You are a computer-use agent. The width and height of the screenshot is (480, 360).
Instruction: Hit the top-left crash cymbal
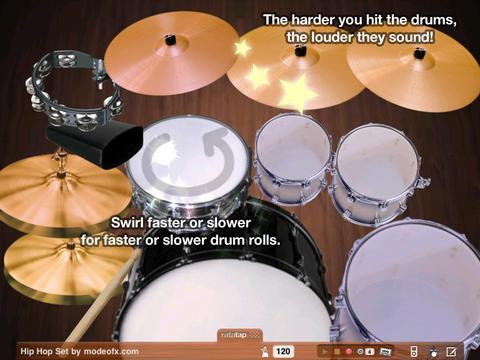(172, 53)
